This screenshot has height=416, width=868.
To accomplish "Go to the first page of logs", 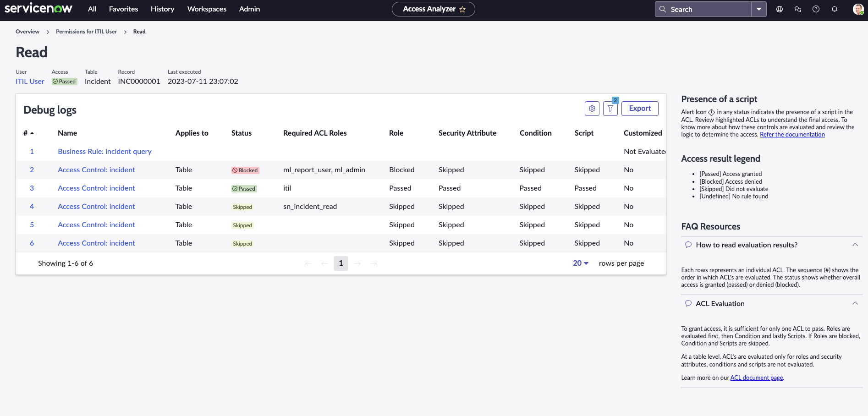I will 308,263.
